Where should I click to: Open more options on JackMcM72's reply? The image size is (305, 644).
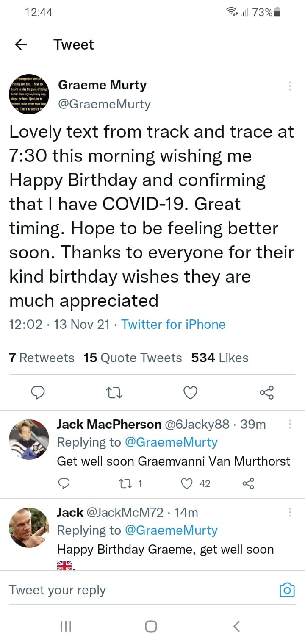click(290, 512)
